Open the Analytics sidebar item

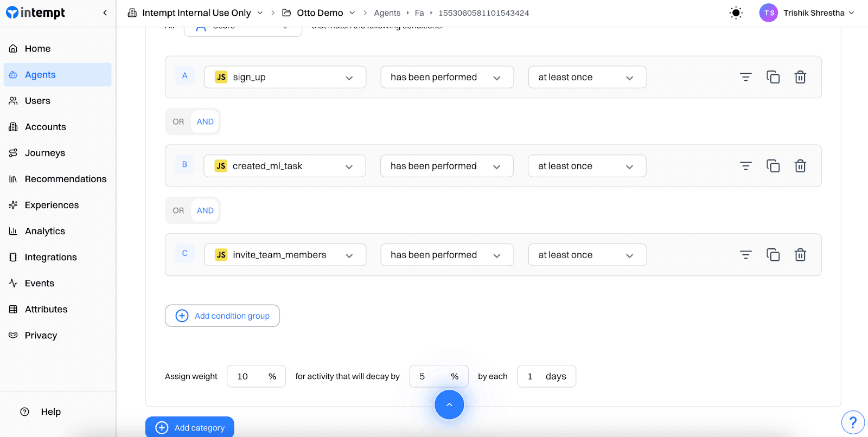[x=44, y=231]
